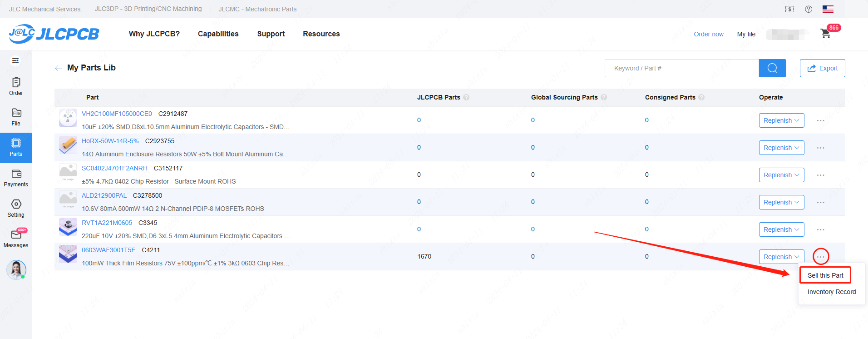Click the 1670 JLCPCB Parts quantity

(x=424, y=256)
